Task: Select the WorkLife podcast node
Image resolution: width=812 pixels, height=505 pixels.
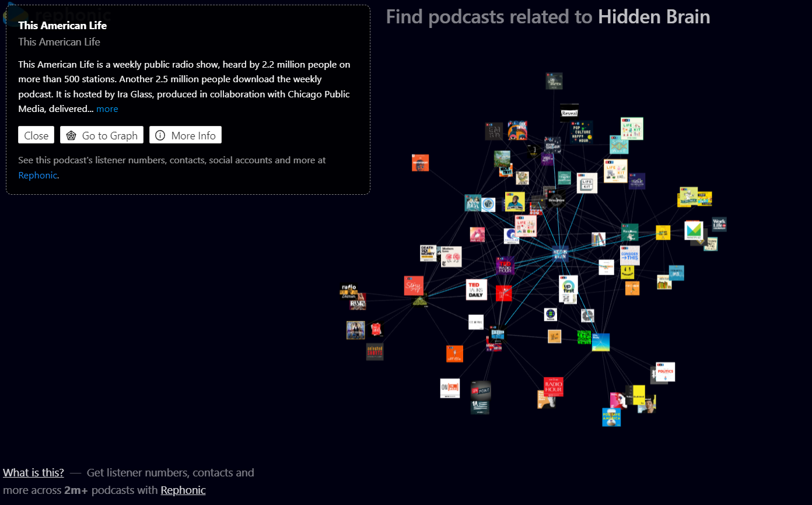Action: 719,225
